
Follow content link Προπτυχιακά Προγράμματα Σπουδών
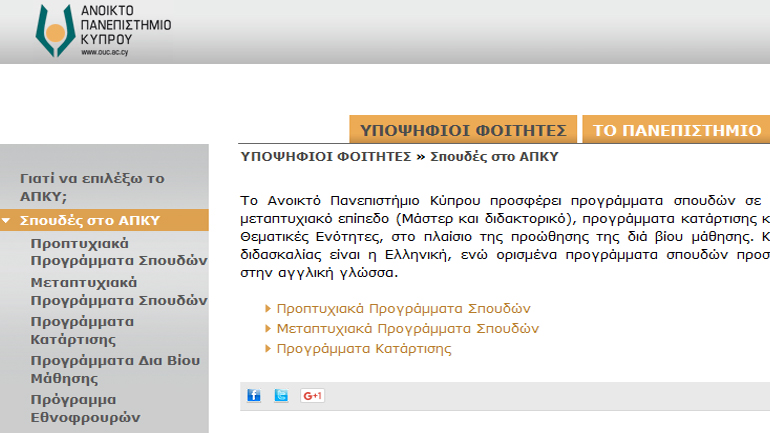point(404,308)
